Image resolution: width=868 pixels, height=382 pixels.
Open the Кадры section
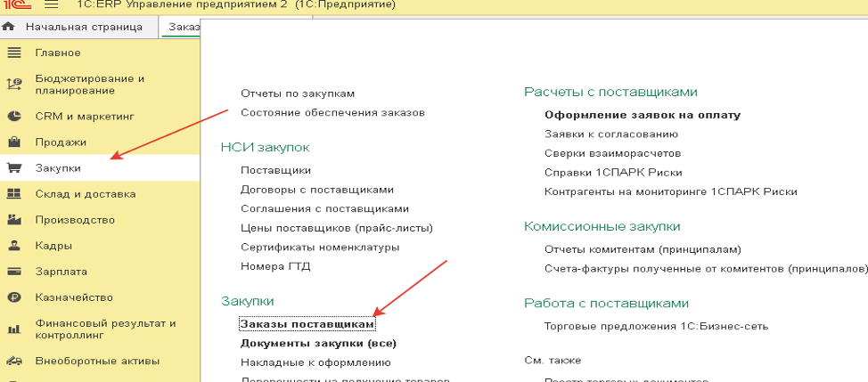coord(53,246)
